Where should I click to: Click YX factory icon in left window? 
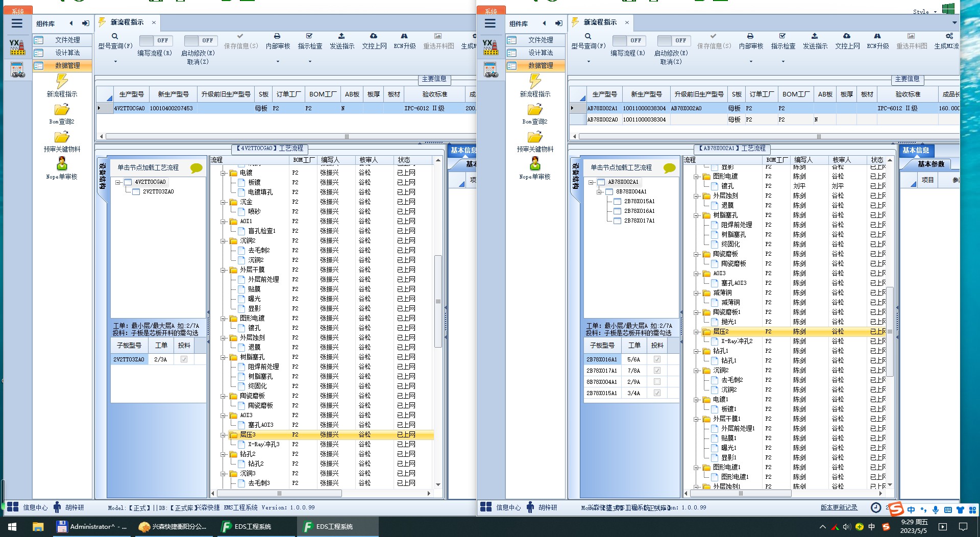pos(17,46)
